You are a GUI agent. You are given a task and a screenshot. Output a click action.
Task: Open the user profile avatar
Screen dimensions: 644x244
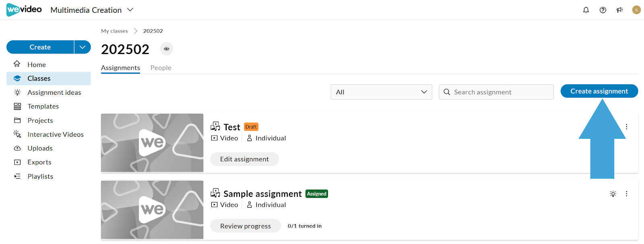click(x=636, y=10)
